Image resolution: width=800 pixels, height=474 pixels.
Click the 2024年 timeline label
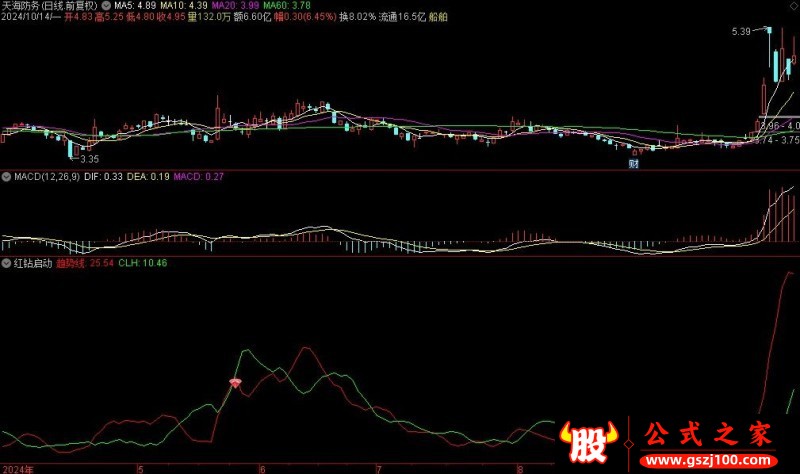18,469
